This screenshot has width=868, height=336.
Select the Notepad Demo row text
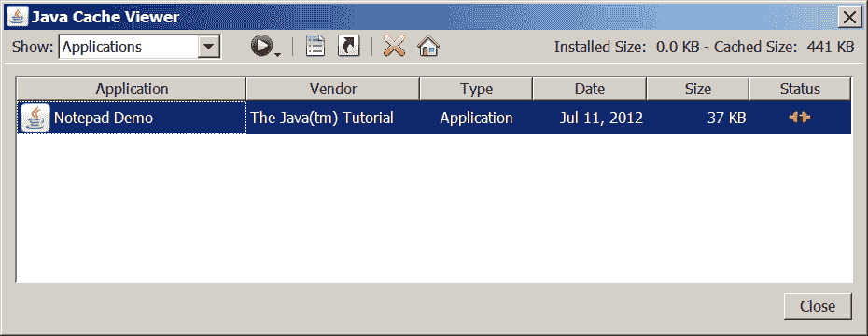pyautogui.click(x=104, y=118)
